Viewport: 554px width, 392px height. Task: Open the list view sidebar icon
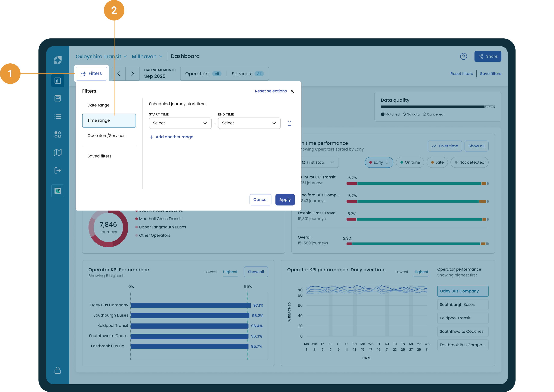point(57,117)
